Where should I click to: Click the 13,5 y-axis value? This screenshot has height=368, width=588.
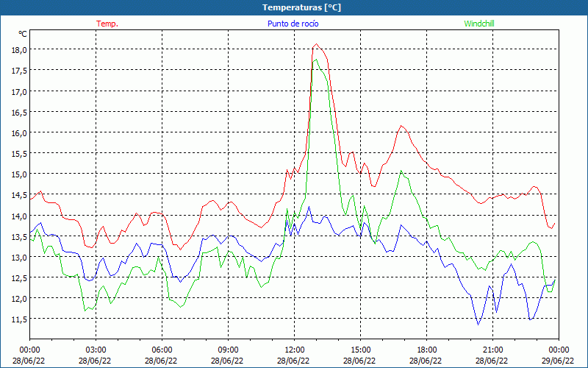click(x=18, y=236)
